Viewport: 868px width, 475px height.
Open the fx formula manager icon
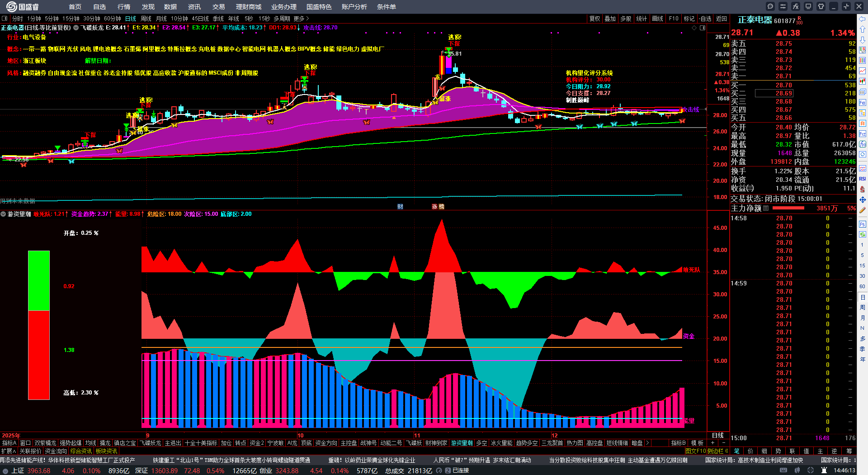tap(796, 6)
